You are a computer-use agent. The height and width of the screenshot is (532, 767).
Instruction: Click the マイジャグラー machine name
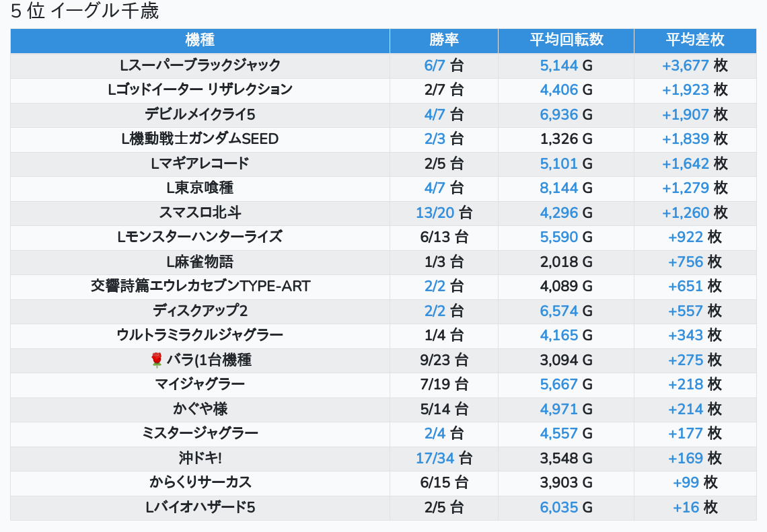(200, 384)
